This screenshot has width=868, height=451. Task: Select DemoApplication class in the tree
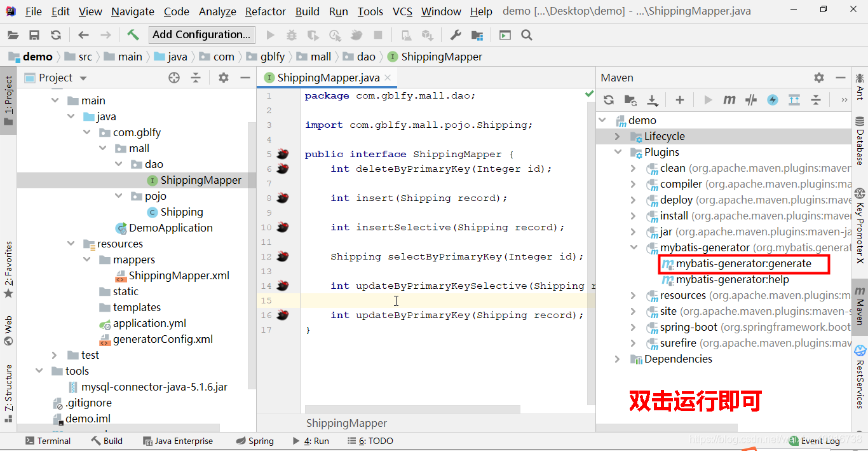pos(171,228)
